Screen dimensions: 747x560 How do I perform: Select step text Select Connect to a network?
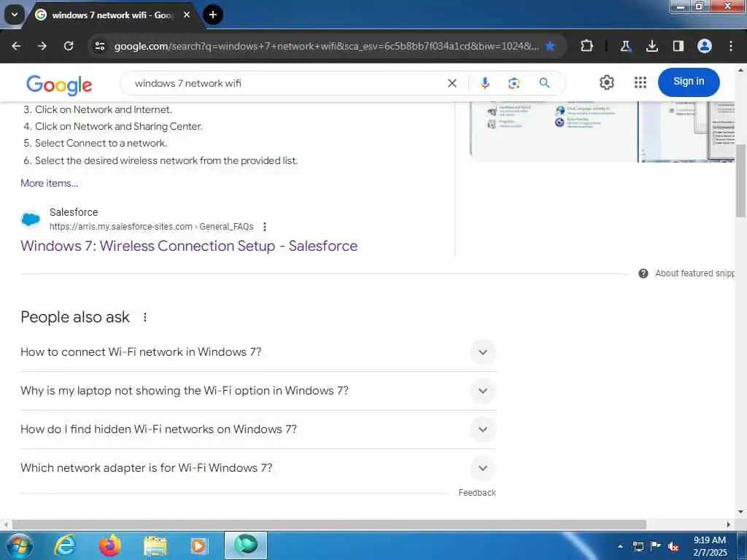[x=101, y=144]
